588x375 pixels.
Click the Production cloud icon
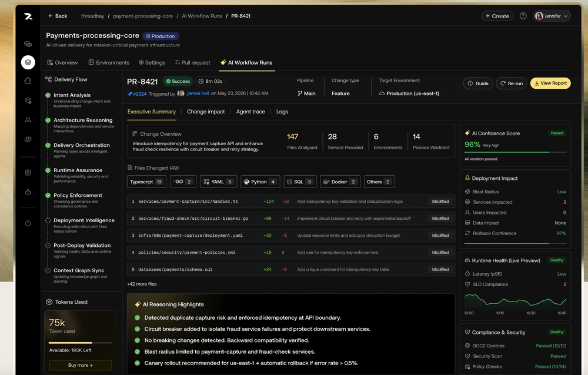382,93
